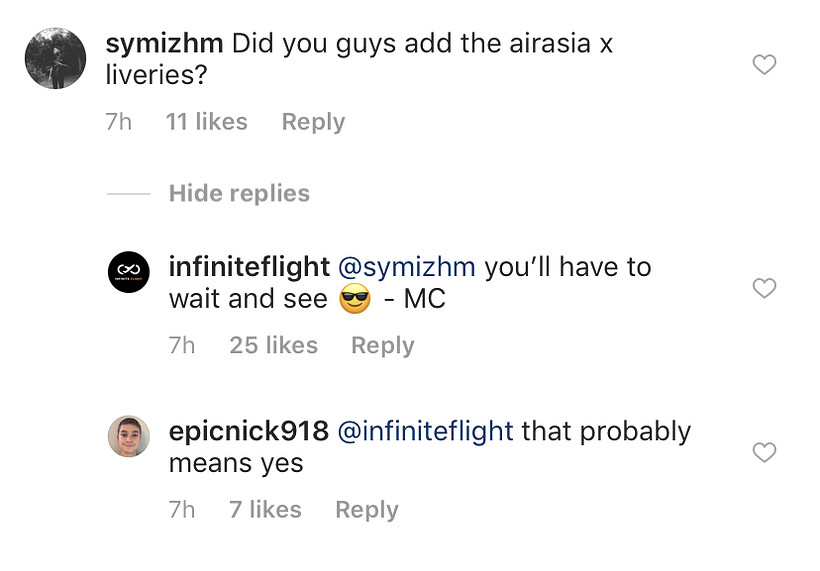This screenshot has height=571, width=820.
Task: Tap the @infiniteflight mention in reply
Action: 426,431
